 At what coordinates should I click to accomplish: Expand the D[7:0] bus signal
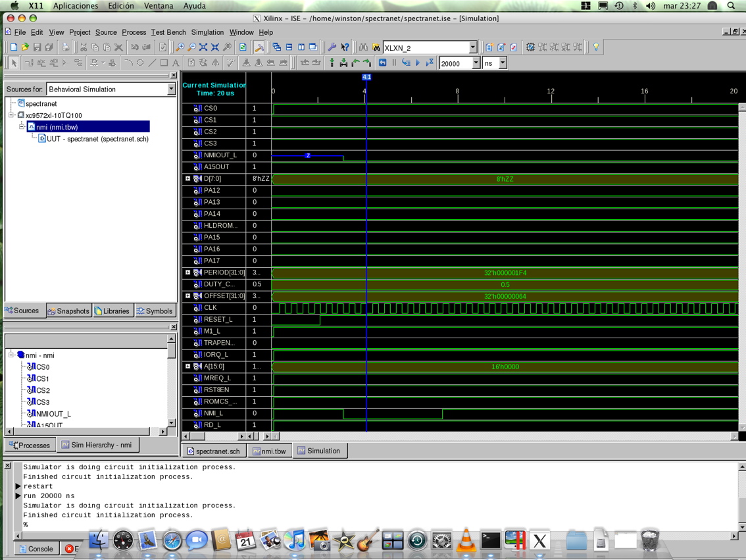tap(188, 179)
